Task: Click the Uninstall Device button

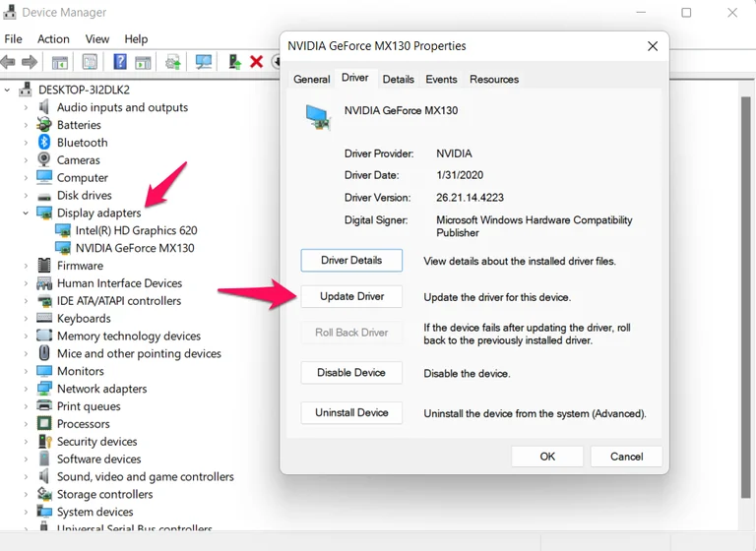Action: pos(351,412)
